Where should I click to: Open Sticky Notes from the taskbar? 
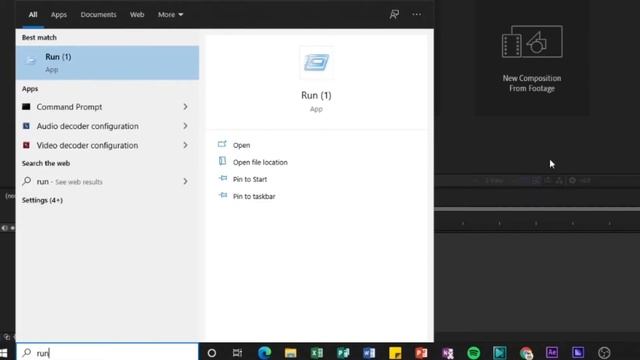point(395,353)
